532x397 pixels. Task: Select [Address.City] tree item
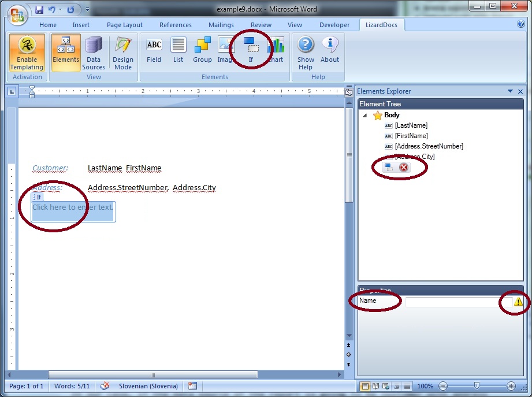pos(415,157)
